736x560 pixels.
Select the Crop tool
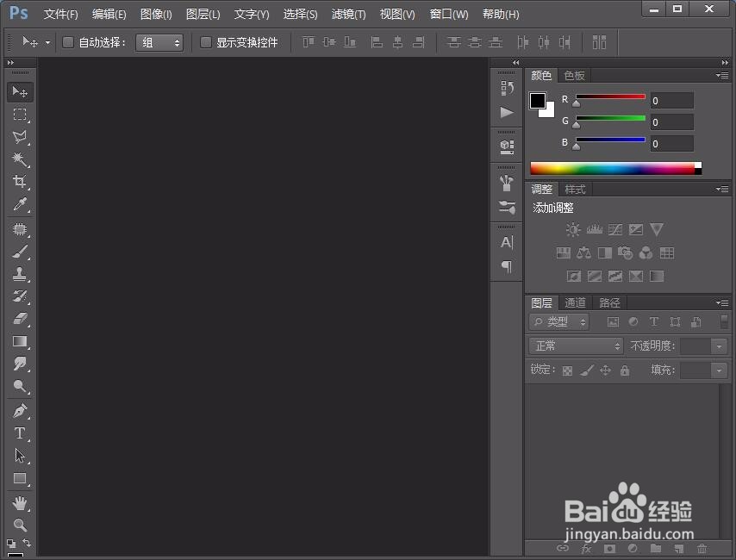tap(20, 182)
